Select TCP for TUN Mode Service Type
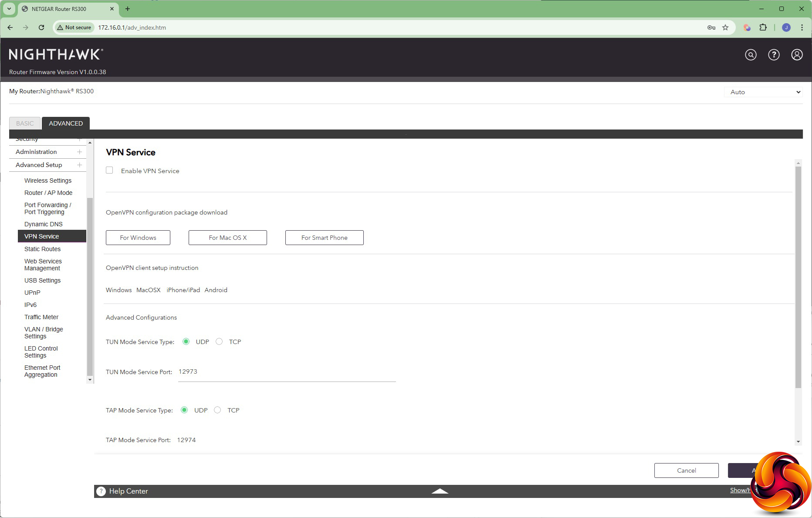The height and width of the screenshot is (518, 812). 219,341
